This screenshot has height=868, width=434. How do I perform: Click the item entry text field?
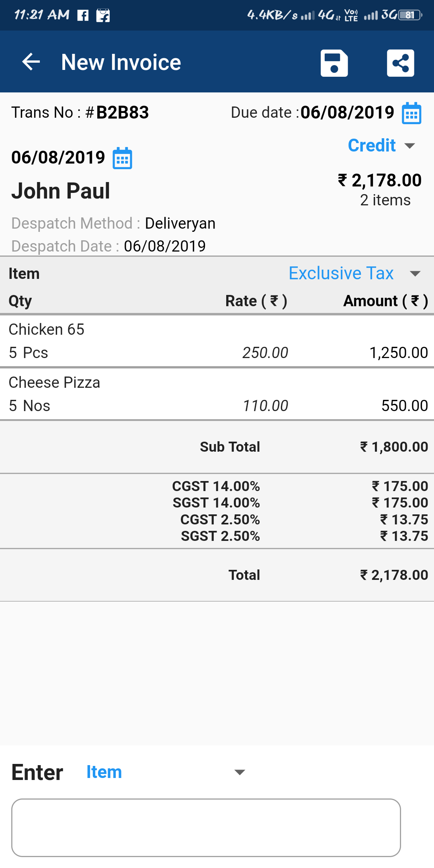(206, 827)
